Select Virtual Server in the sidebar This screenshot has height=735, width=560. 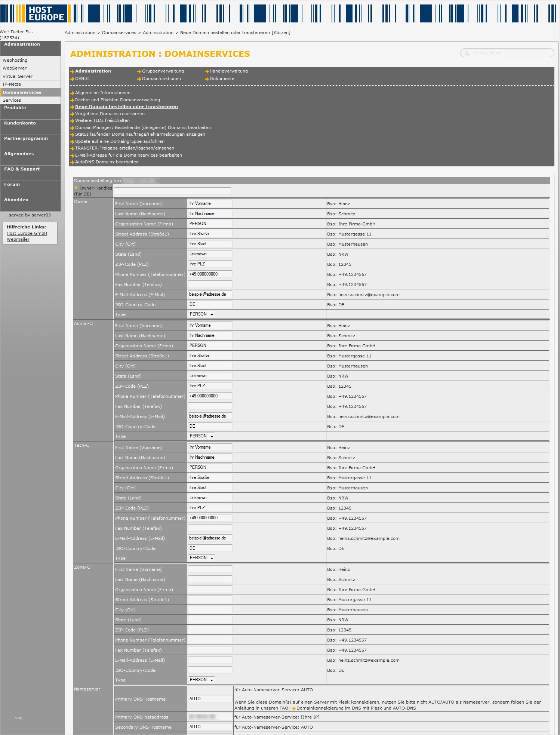coord(30,76)
